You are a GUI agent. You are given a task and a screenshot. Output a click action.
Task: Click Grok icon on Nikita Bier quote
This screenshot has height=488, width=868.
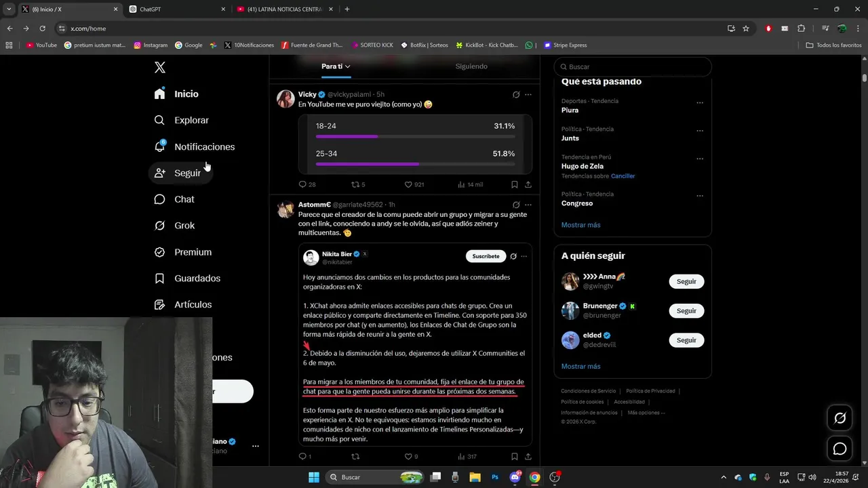click(513, 256)
